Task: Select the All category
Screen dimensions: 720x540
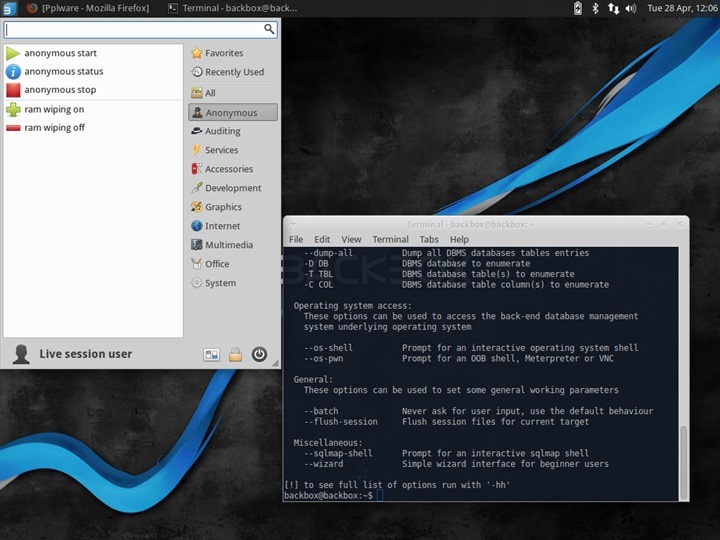Action: point(233,93)
